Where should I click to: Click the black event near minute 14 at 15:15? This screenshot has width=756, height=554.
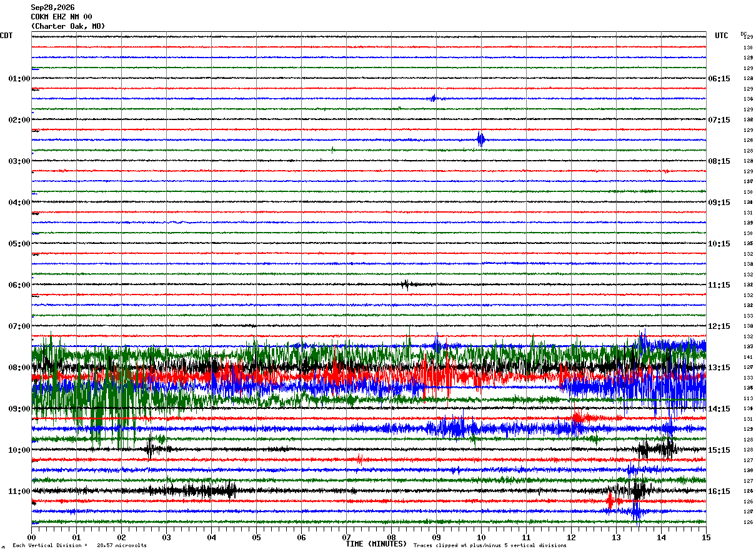tap(656, 448)
